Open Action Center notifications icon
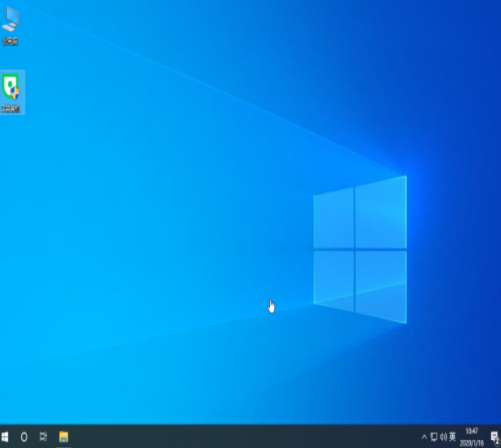Image resolution: width=501 pixels, height=448 pixels. 495,437
